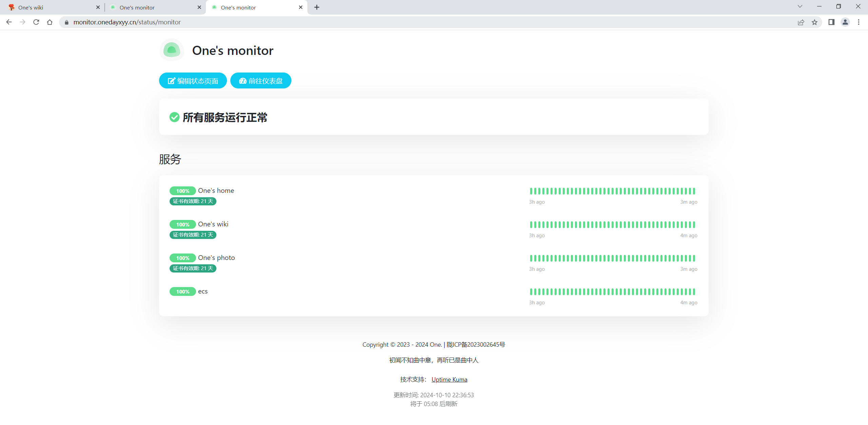This screenshot has width=868, height=425.
Task: Click the 所有服务运行正常 status text
Action: (x=225, y=117)
